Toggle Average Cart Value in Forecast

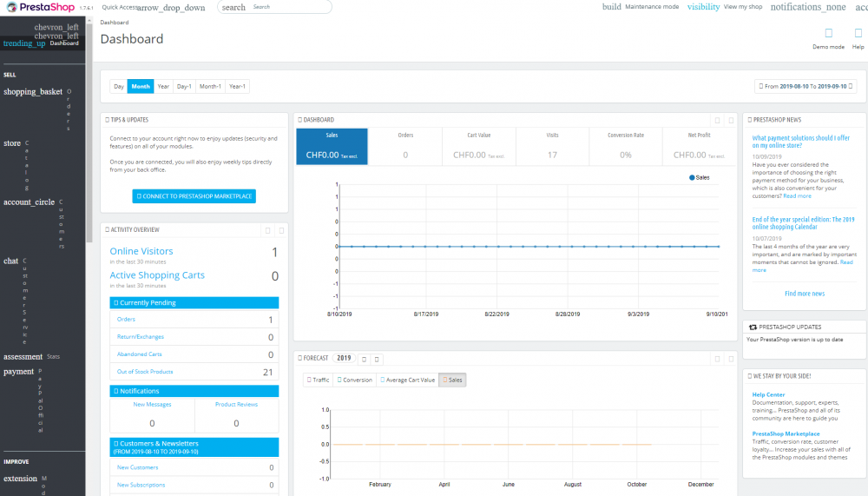[407, 380]
